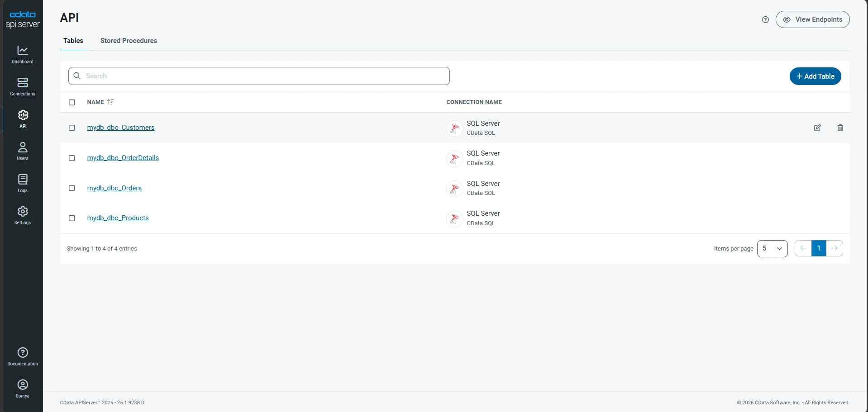This screenshot has height=412, width=868.
Task: Select the API icon in sidebar
Action: (x=23, y=119)
